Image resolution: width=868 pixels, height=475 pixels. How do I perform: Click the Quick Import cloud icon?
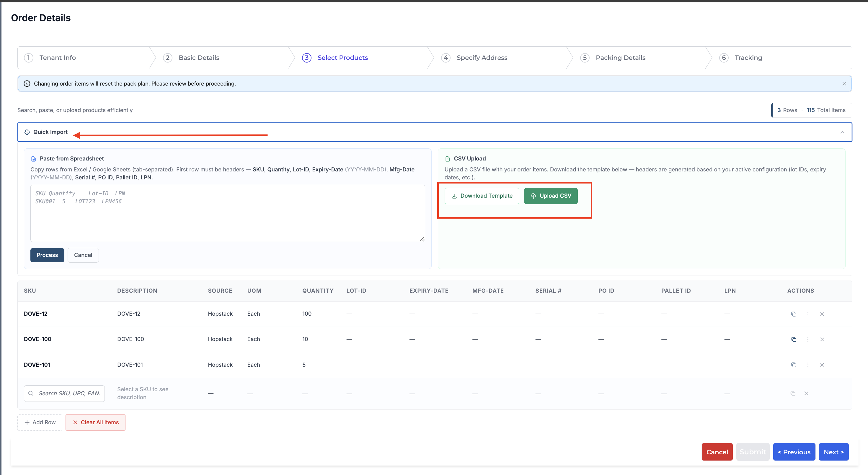(27, 132)
